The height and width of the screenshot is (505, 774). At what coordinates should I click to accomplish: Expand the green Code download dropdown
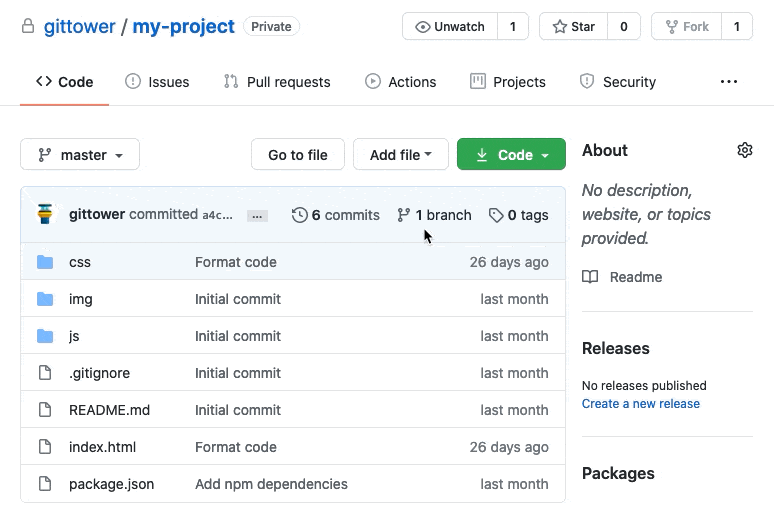pyautogui.click(x=513, y=155)
